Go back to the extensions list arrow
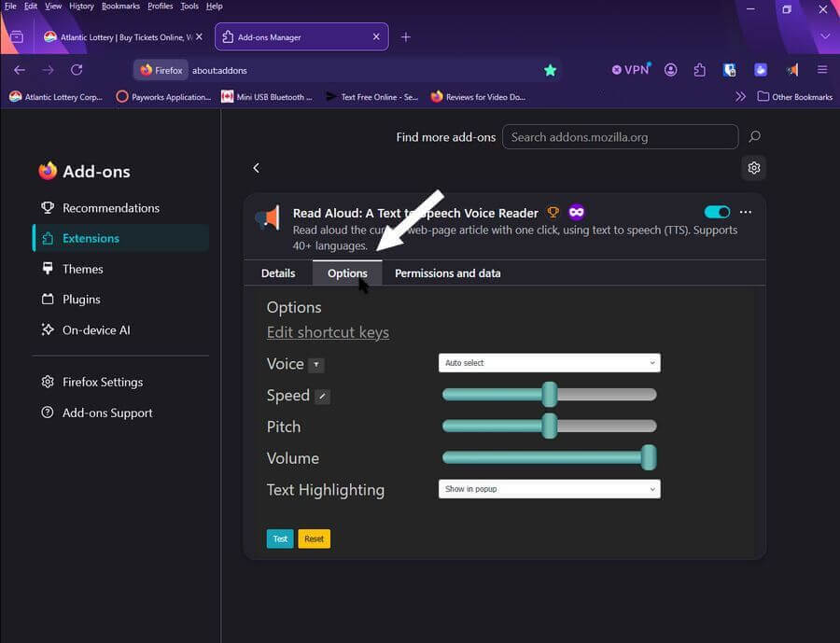The width and height of the screenshot is (840, 643). click(256, 168)
